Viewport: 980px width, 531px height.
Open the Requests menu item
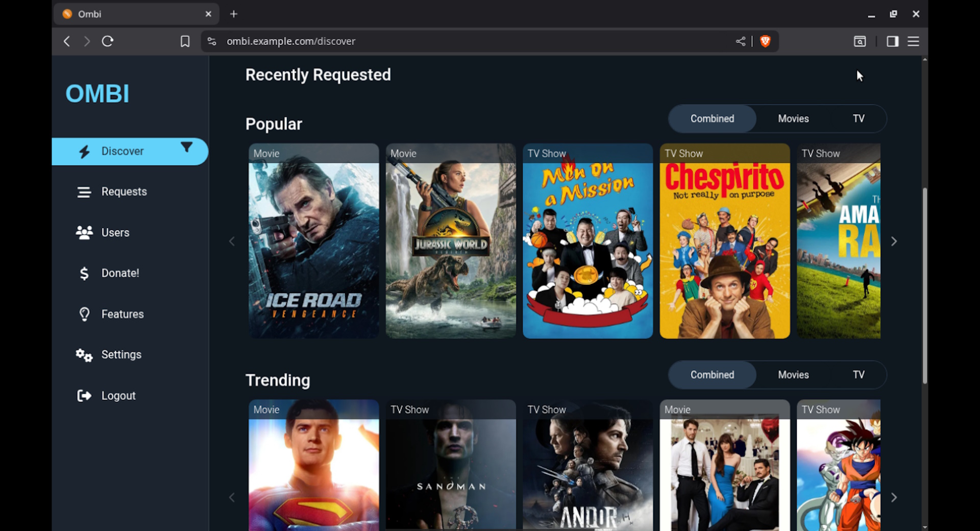coord(124,192)
